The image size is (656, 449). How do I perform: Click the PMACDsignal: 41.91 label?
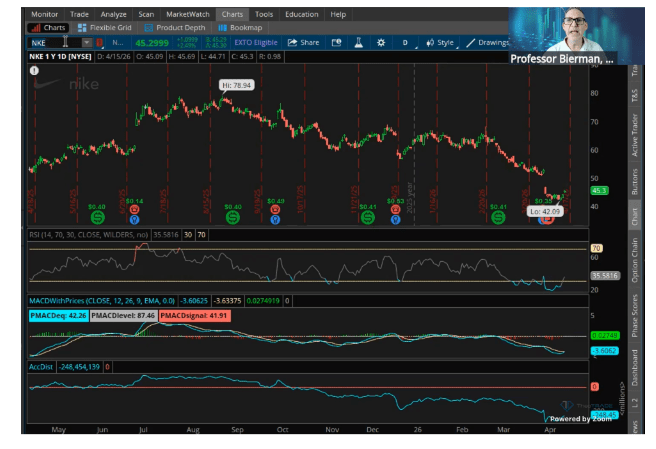click(194, 316)
